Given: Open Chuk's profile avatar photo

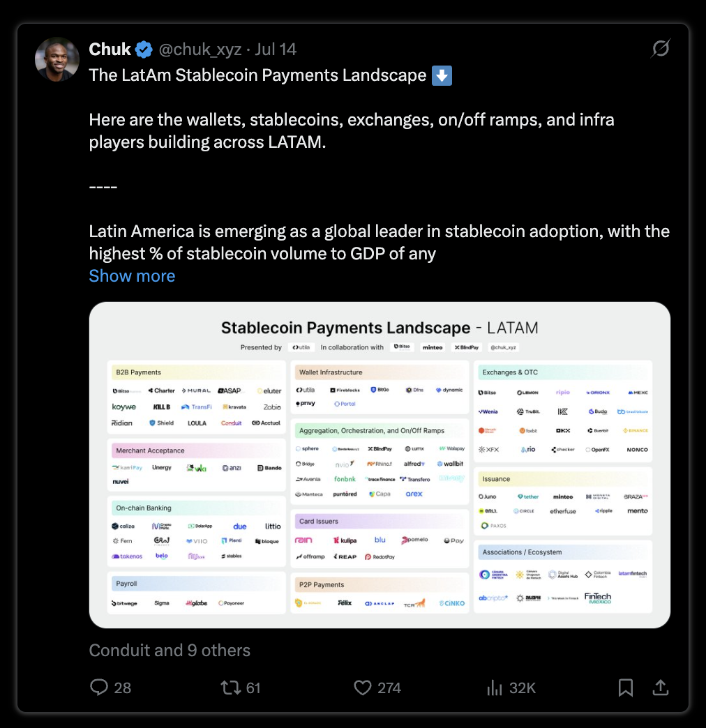Looking at the screenshot, I should (x=57, y=59).
